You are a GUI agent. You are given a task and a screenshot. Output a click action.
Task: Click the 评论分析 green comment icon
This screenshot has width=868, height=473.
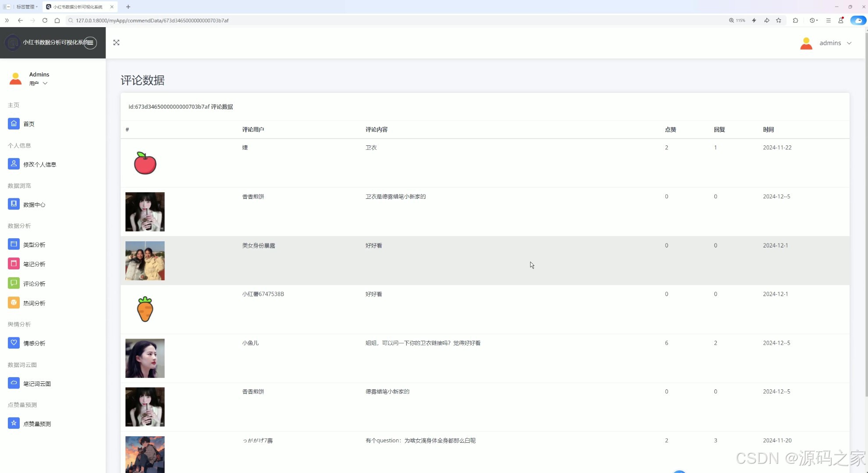pos(14,283)
